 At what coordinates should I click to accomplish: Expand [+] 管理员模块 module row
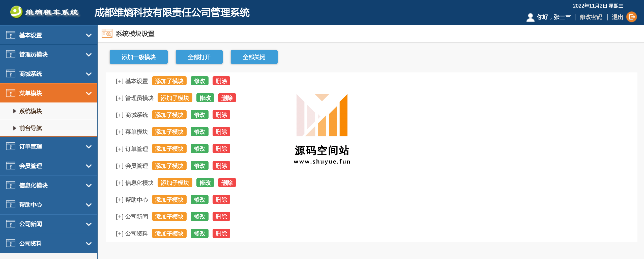(120, 98)
